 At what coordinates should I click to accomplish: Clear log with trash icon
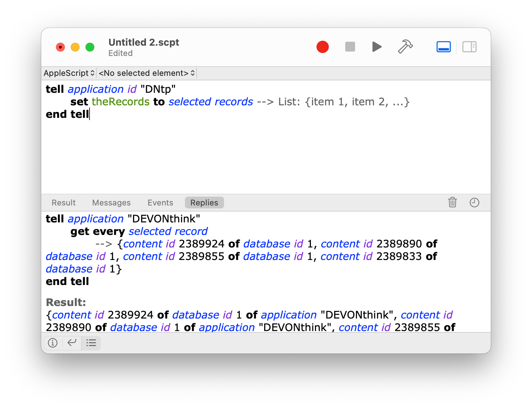click(x=452, y=203)
